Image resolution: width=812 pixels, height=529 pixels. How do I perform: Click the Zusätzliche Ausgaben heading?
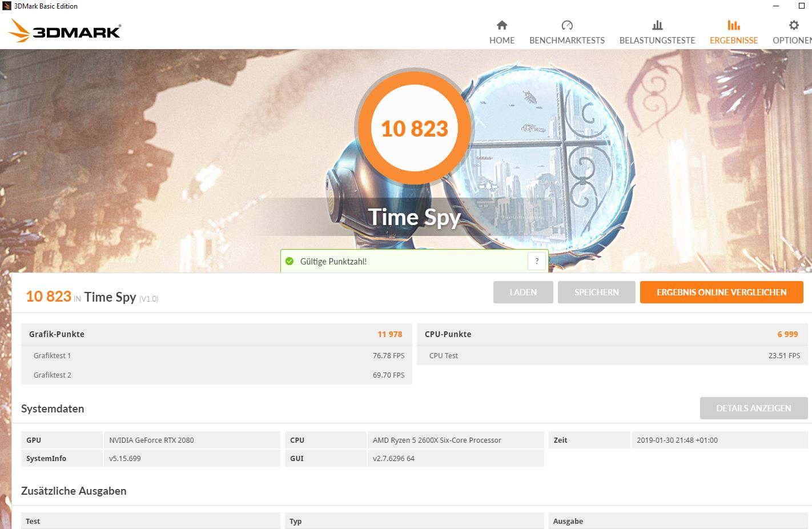[x=74, y=491]
